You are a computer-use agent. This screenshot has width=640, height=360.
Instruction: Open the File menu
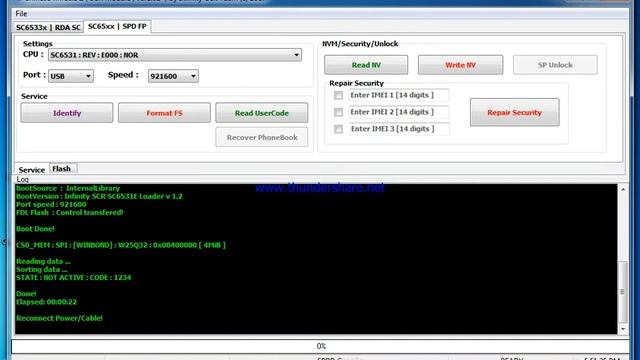[21, 13]
